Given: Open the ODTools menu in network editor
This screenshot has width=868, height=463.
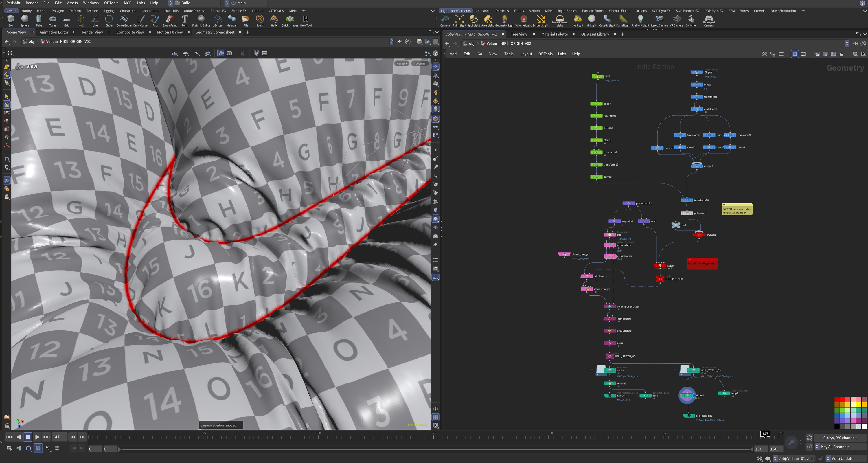Looking at the screenshot, I should (x=545, y=54).
